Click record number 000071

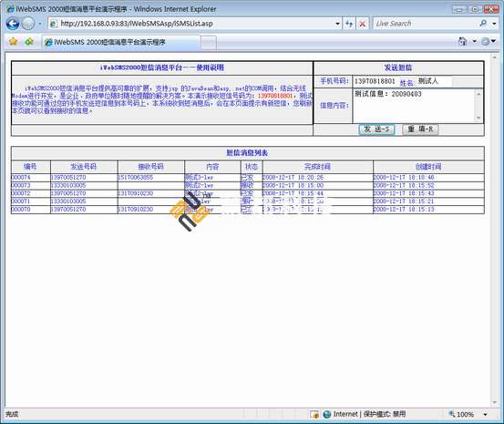(21, 202)
